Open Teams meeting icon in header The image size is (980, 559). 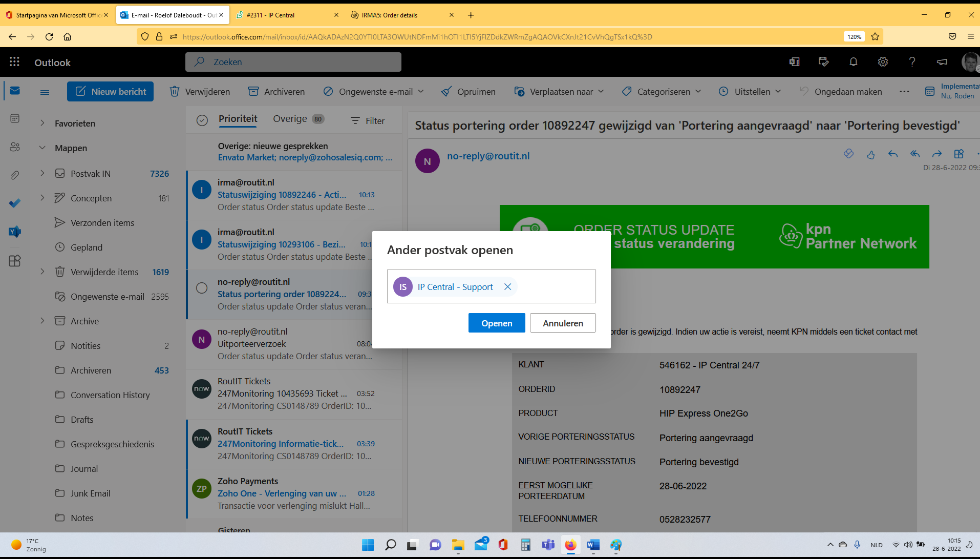(x=795, y=62)
